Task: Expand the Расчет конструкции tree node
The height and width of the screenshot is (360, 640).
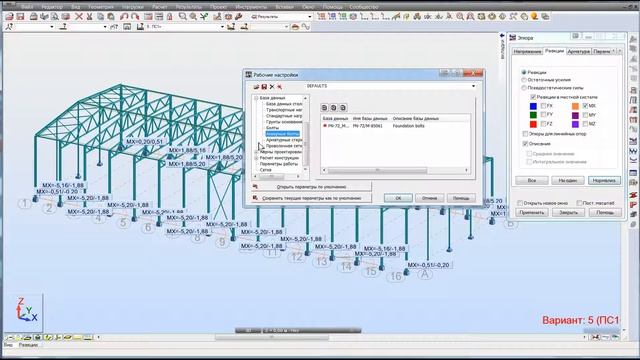Action: pos(256,158)
